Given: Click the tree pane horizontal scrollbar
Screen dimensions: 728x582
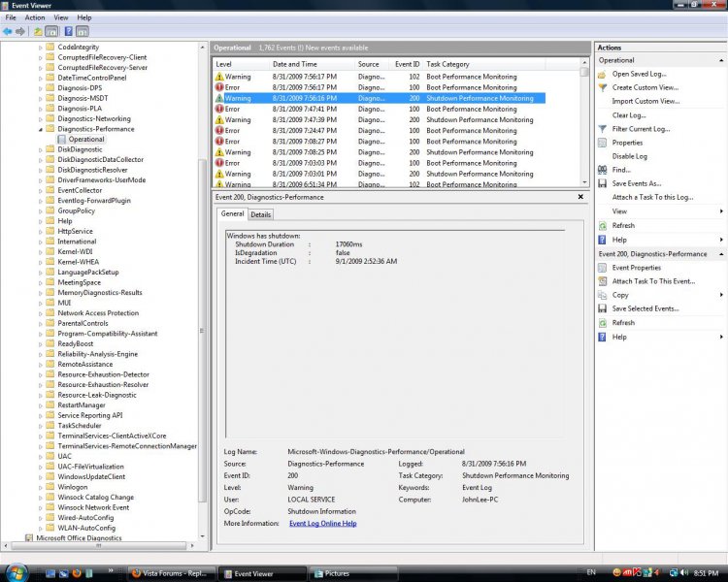Looking at the screenshot, I should (98, 546).
